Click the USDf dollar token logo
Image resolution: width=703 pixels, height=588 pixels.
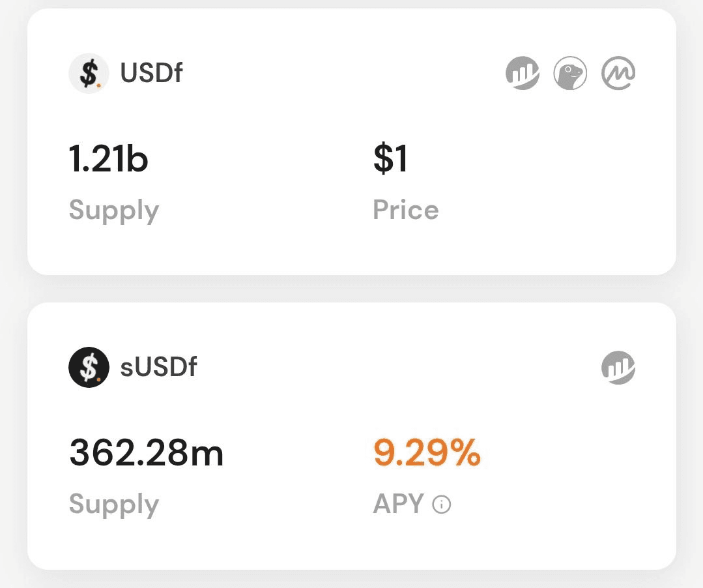coord(89,73)
